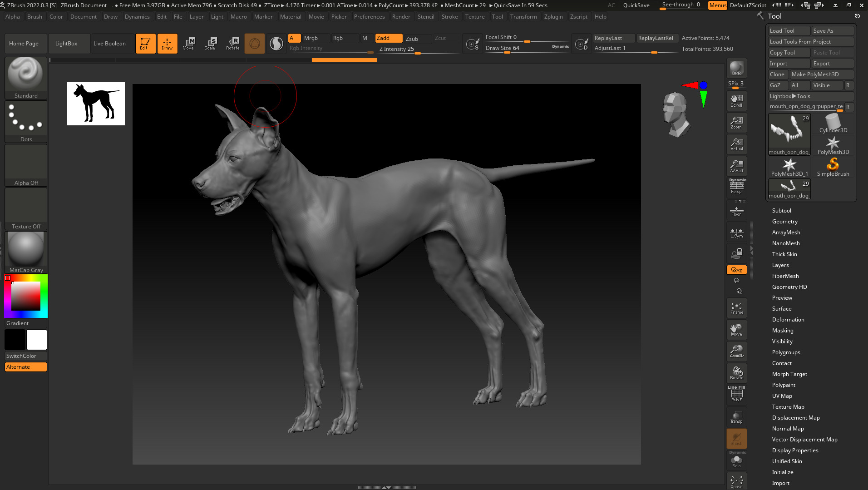Click the Frame view icon
Image resolution: width=868 pixels, height=490 pixels.
click(736, 308)
